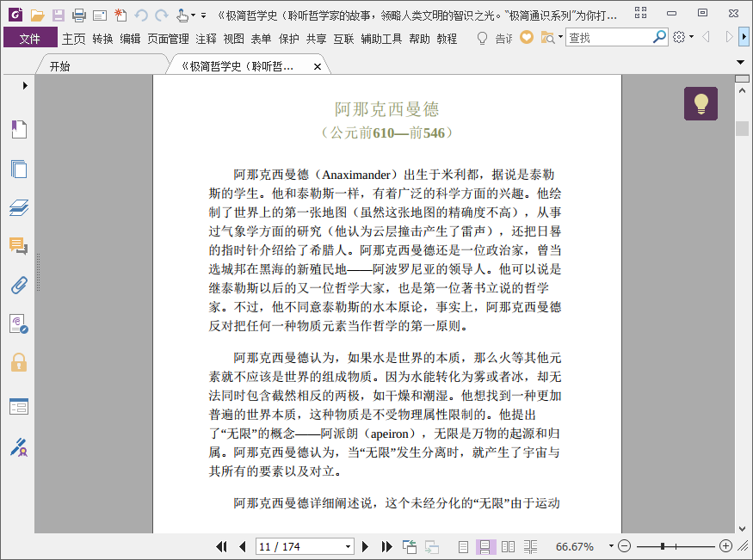Jump to the last page

pos(386,546)
